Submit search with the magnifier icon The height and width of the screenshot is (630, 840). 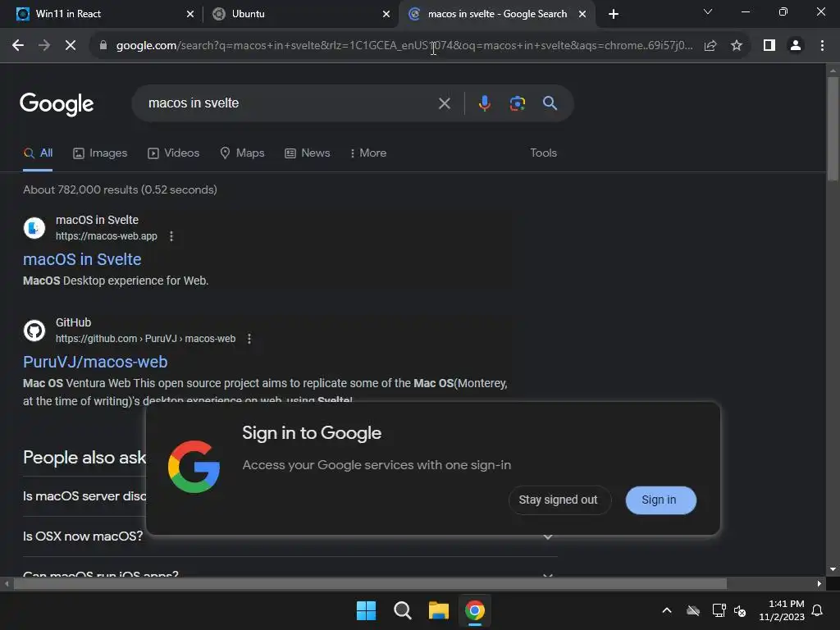point(550,103)
